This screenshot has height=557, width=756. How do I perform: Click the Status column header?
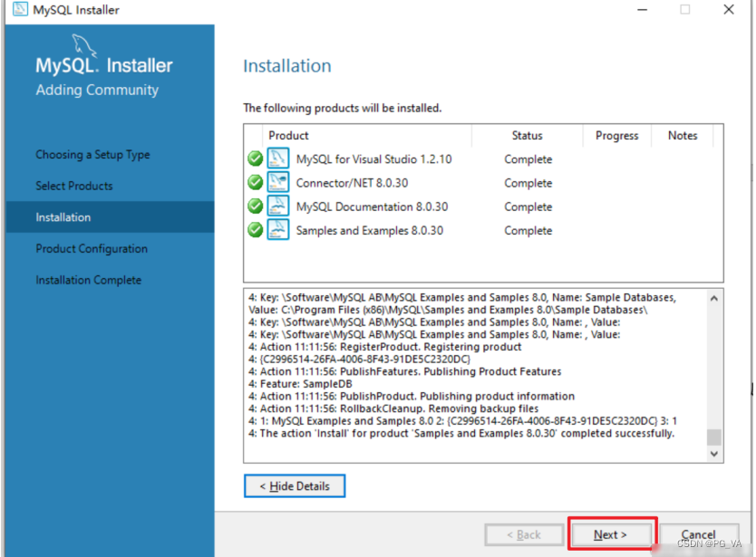pyautogui.click(x=528, y=135)
